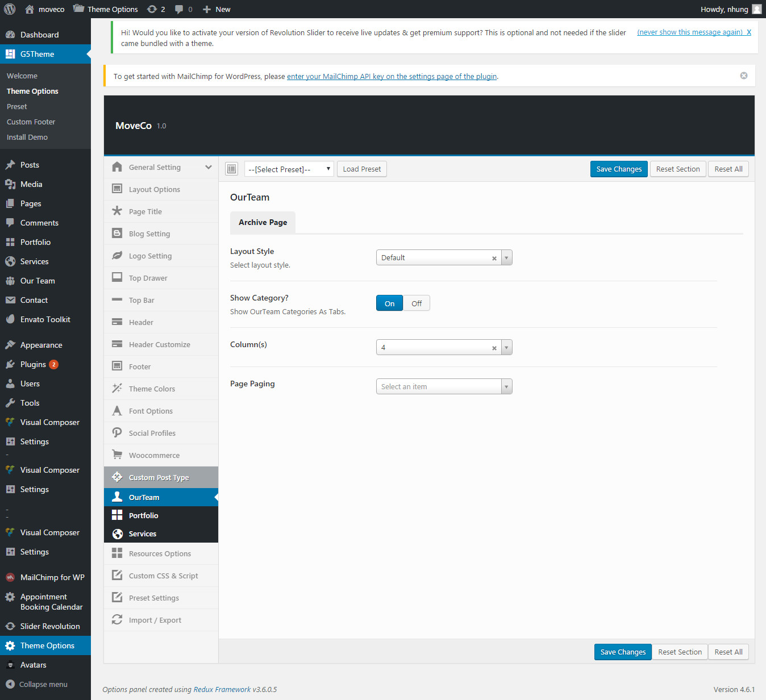Click the comments bubble icon in admin bar
Viewport: 766px width, 700px height.
tap(179, 9)
